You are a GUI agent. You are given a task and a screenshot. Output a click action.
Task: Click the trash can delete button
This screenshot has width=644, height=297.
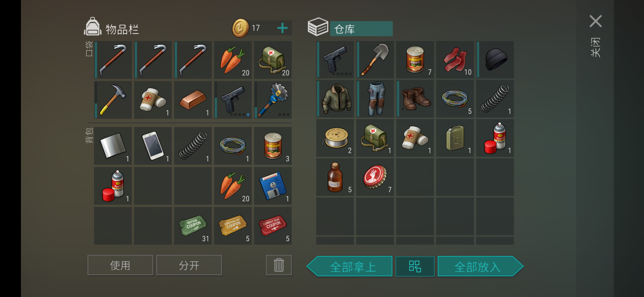coord(279,265)
